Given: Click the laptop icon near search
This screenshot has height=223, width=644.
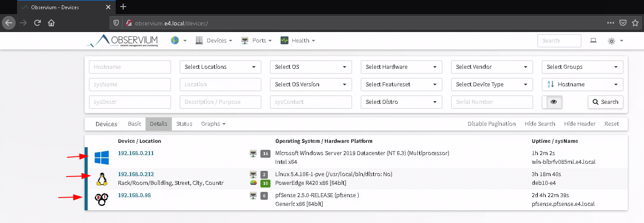Looking at the screenshot, I should point(593,40).
